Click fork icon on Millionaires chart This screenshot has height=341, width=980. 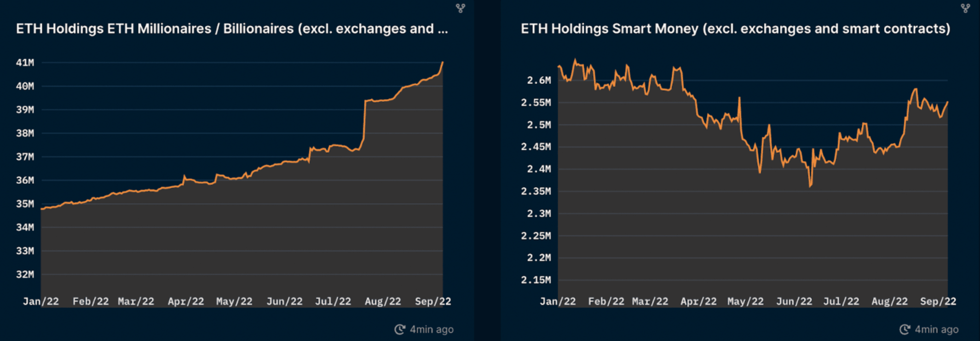click(460, 8)
